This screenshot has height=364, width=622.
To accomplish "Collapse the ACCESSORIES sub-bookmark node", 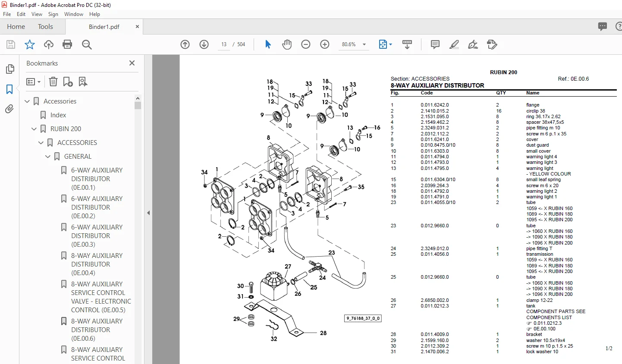I will click(x=41, y=143).
